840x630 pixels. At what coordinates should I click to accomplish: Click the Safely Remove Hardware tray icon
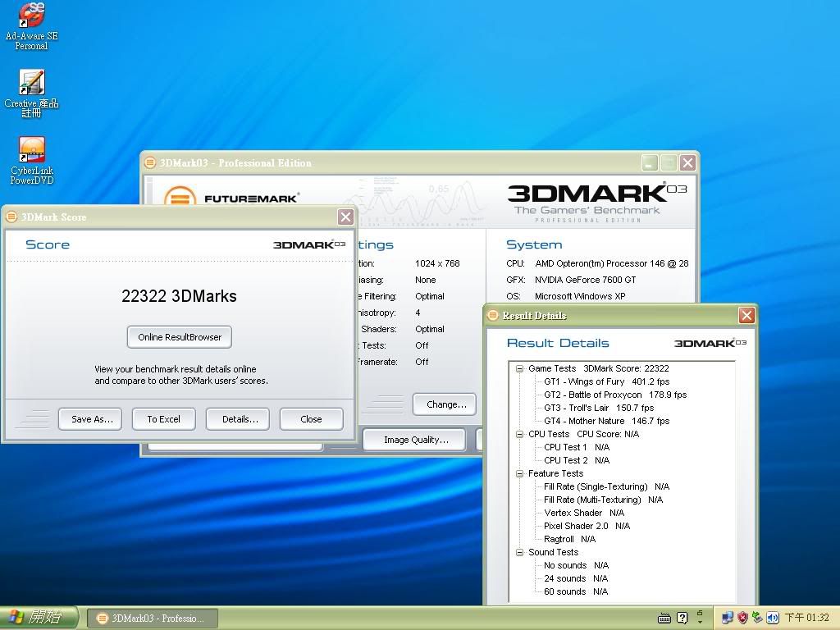click(758, 618)
